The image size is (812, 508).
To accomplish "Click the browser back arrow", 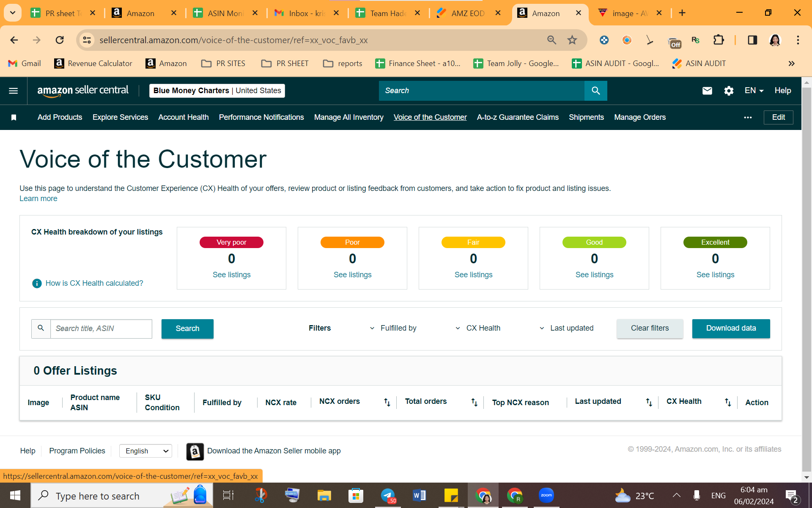I will pos(14,40).
